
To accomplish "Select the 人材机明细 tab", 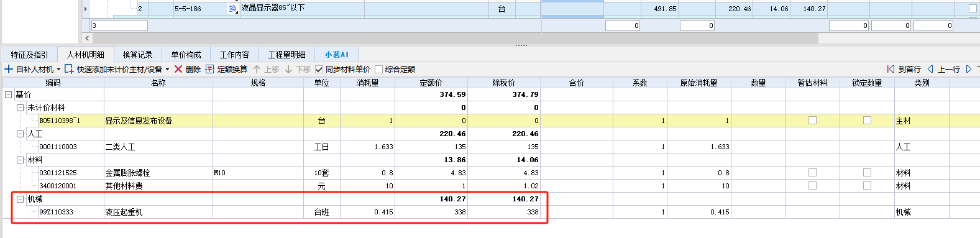I will tap(86, 55).
